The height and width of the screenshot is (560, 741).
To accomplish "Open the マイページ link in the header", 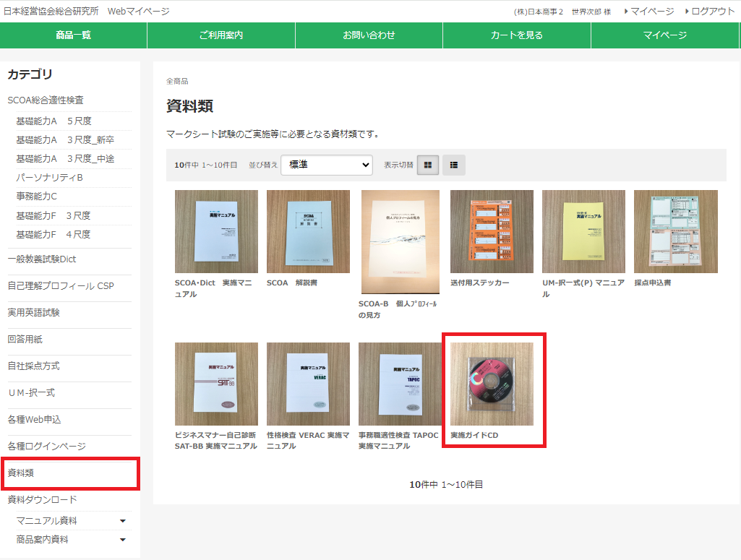I will [x=651, y=11].
